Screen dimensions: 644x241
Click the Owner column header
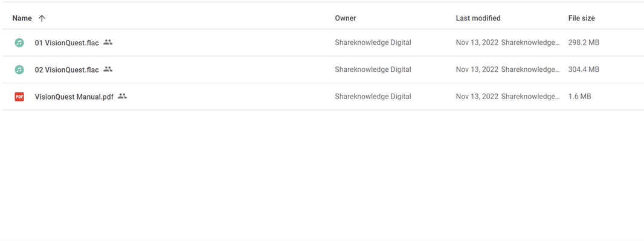[346, 18]
